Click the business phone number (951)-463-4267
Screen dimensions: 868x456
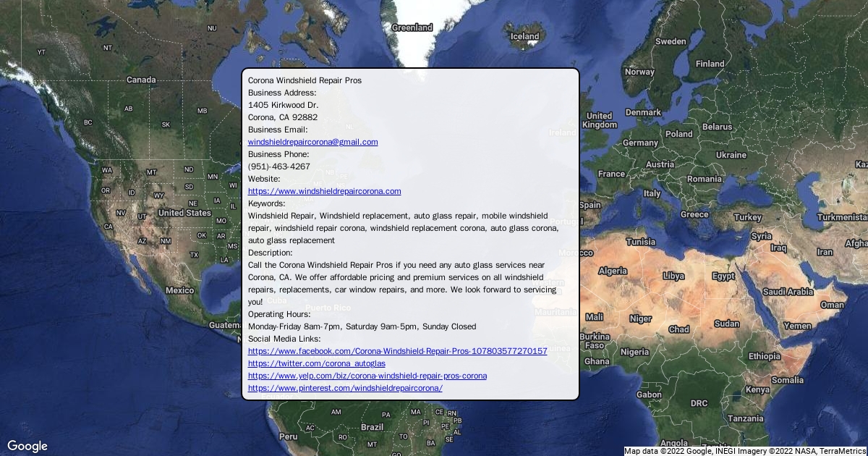click(278, 166)
